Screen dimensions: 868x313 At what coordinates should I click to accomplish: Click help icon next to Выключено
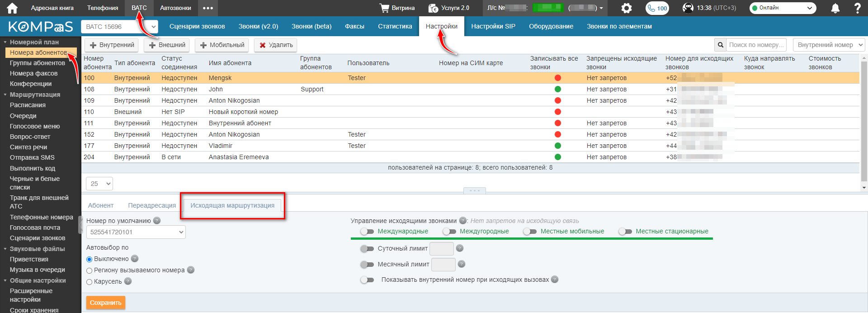pos(135,259)
